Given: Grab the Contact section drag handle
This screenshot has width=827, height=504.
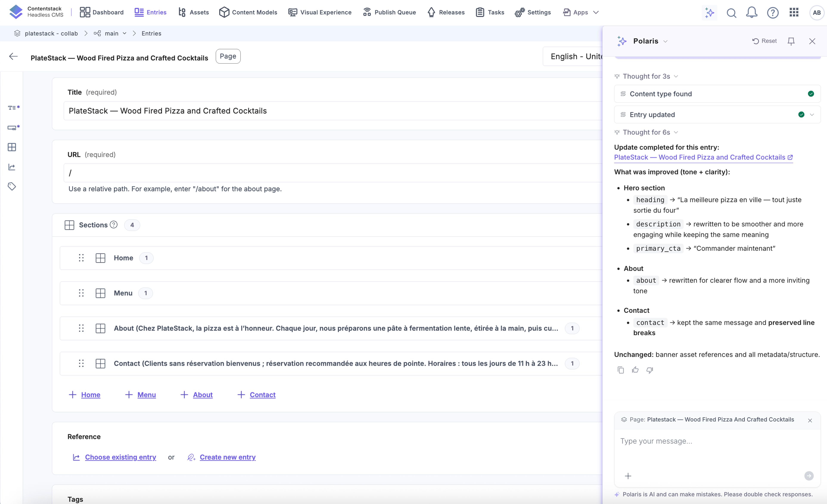Looking at the screenshot, I should pos(81,363).
